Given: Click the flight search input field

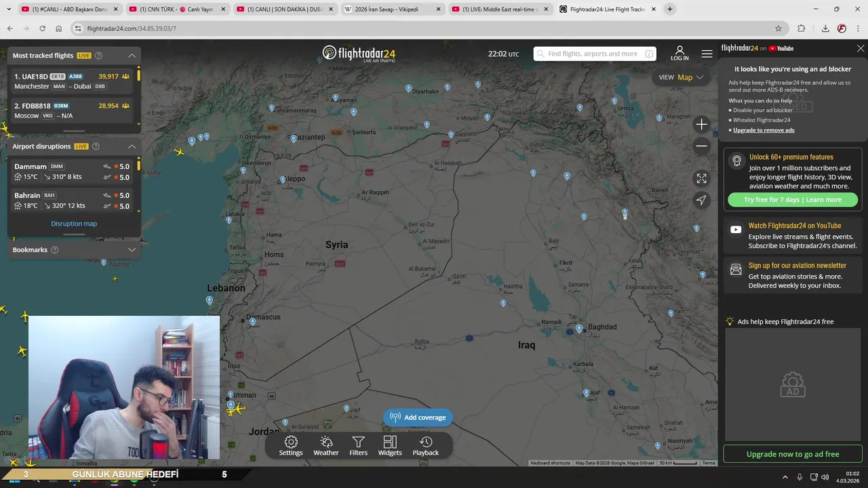Looking at the screenshot, I should tap(594, 54).
